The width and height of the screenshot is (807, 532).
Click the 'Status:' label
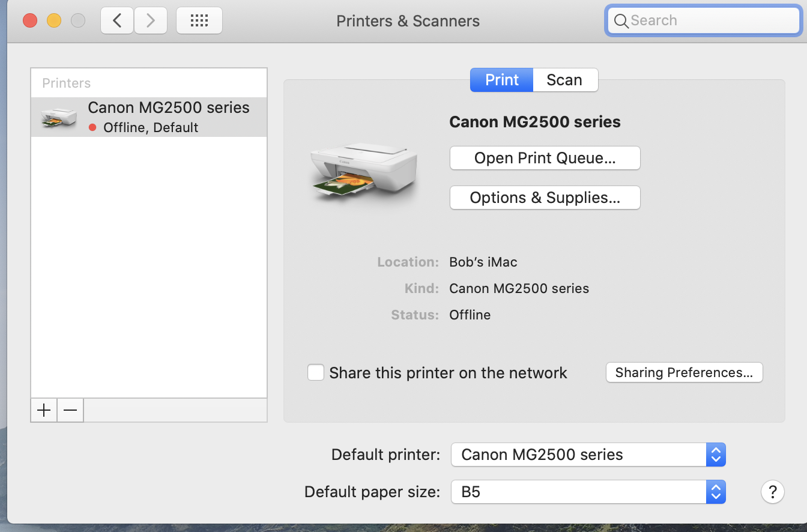tap(415, 315)
